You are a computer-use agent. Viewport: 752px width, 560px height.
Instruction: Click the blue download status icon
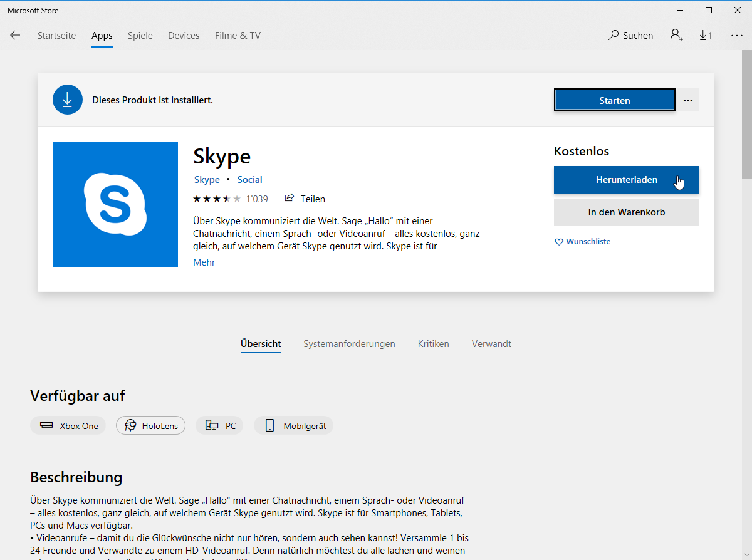[68, 100]
